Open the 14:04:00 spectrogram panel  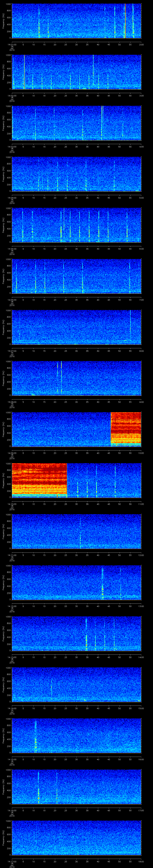[76, 174]
